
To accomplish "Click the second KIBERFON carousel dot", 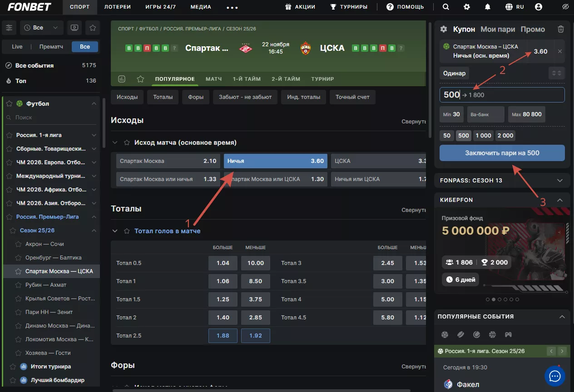I will tap(494, 299).
